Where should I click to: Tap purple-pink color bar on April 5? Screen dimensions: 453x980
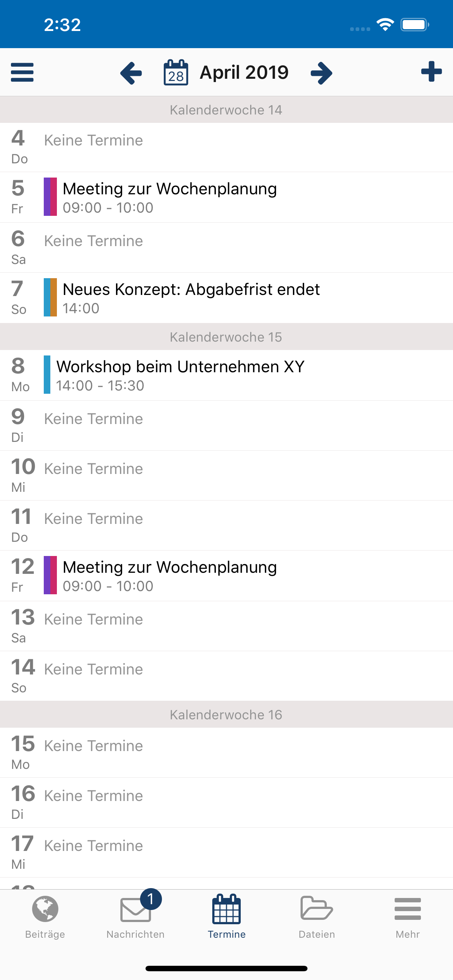coord(50,197)
